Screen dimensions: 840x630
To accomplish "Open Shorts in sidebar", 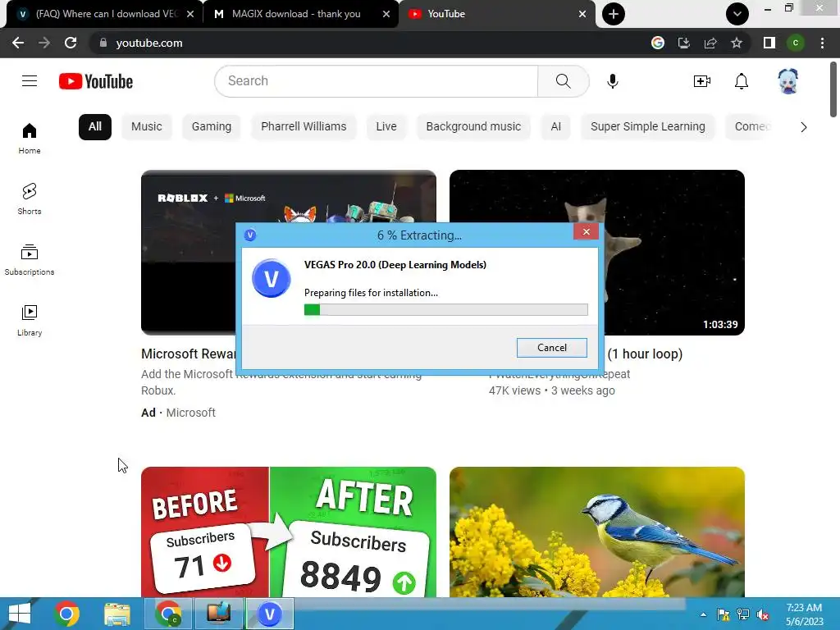I will pyautogui.click(x=30, y=199).
